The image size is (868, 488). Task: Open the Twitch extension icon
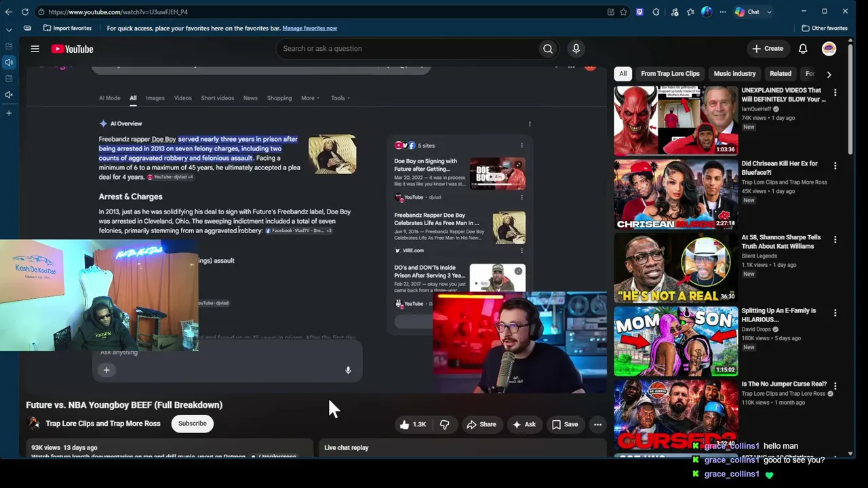[639, 12]
